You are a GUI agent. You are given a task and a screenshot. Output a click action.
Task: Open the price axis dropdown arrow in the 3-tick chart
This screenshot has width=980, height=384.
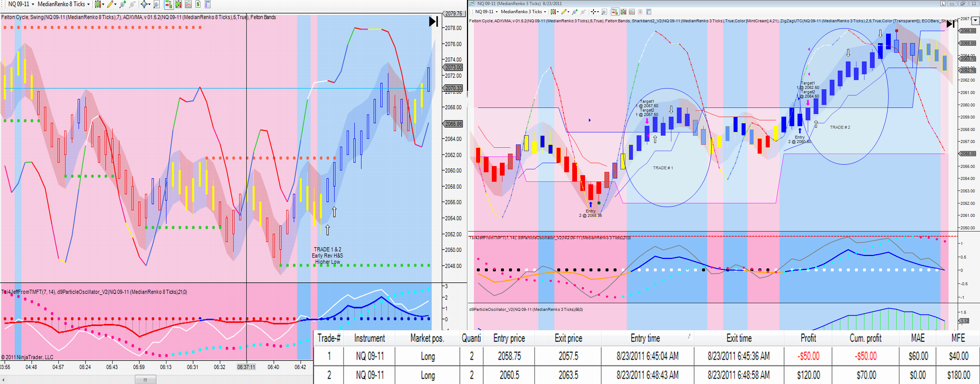pos(975,20)
